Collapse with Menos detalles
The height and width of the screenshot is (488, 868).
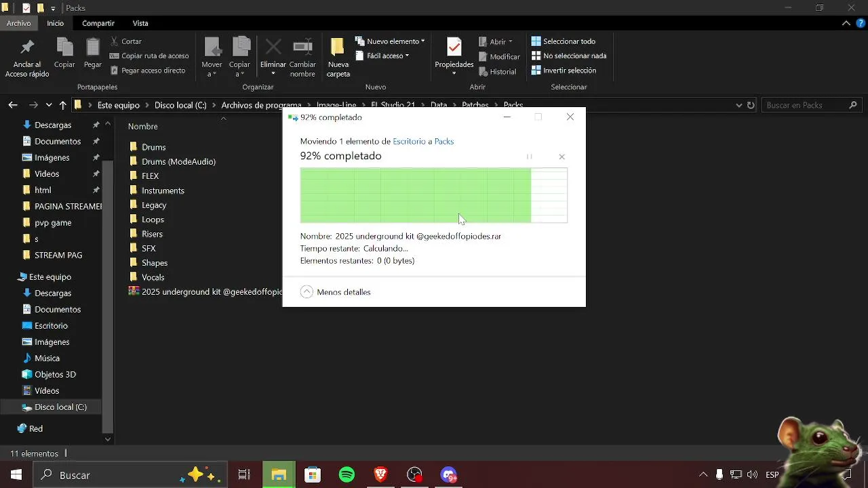336,291
